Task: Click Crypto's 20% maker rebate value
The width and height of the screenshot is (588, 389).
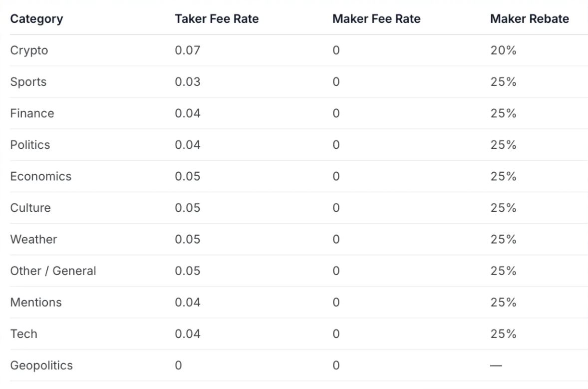Action: click(503, 50)
